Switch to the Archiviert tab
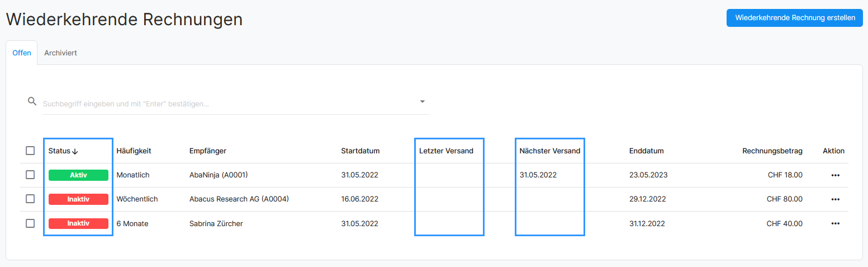The image size is (868, 267). tap(60, 53)
